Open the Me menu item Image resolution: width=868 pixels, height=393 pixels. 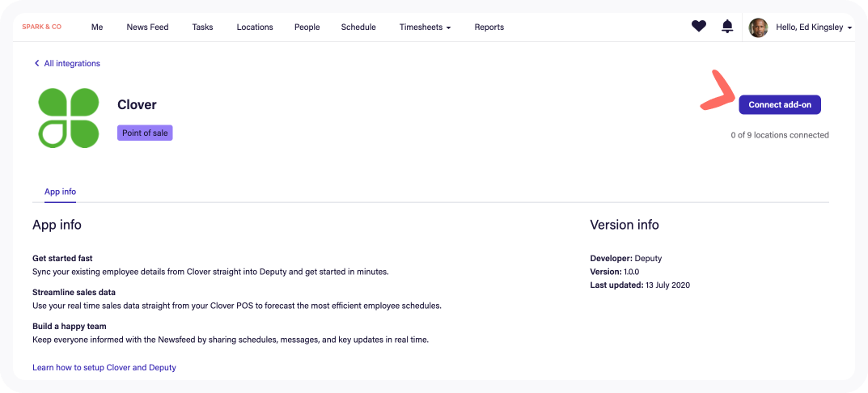coord(97,27)
